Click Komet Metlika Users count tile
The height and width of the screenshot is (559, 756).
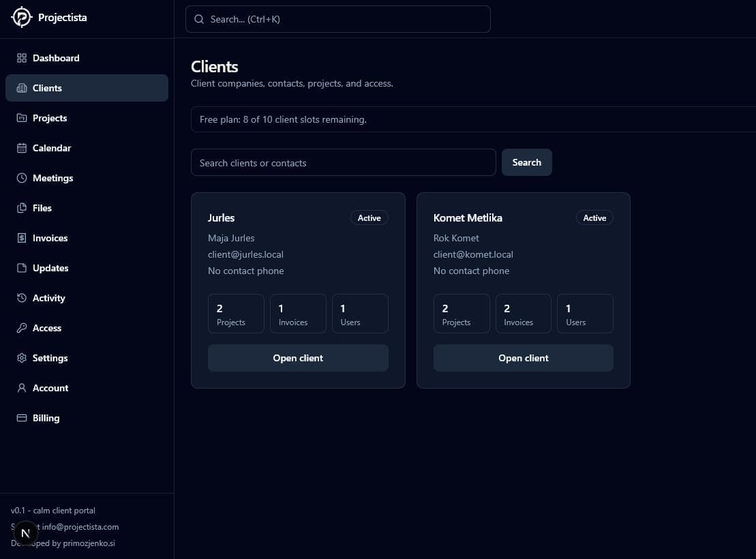pyautogui.click(x=586, y=314)
